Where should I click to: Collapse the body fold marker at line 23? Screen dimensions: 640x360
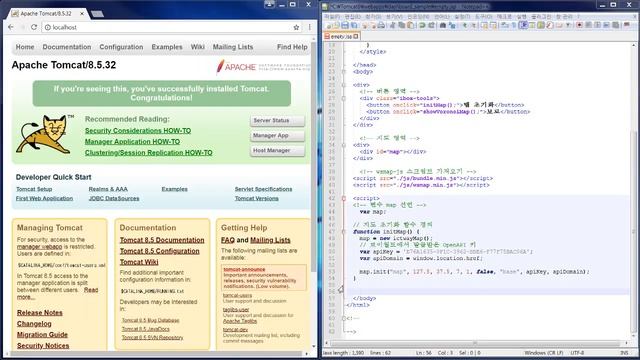click(x=344, y=72)
